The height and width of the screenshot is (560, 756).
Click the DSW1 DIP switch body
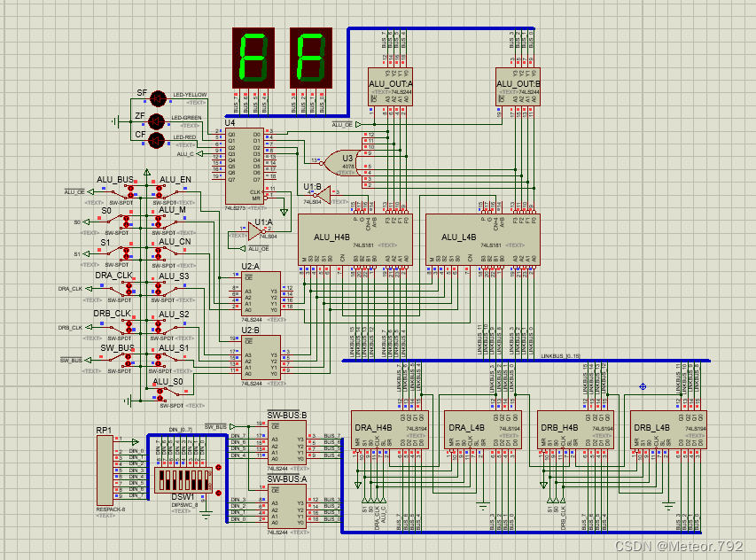(x=183, y=480)
